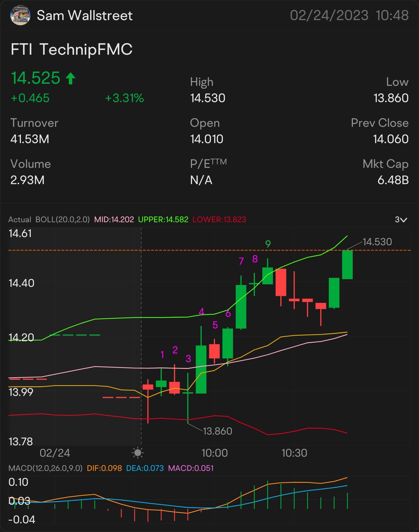Click the green up-arrow price indicator
419x532 pixels.
pos(70,78)
